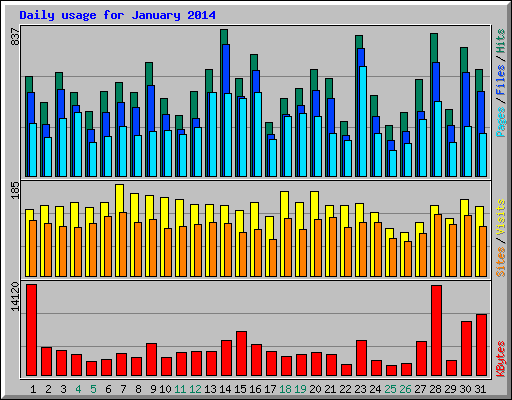The image size is (512, 400).
Task: Click the yellow 'Visits' legend label
Action: click(x=501, y=217)
